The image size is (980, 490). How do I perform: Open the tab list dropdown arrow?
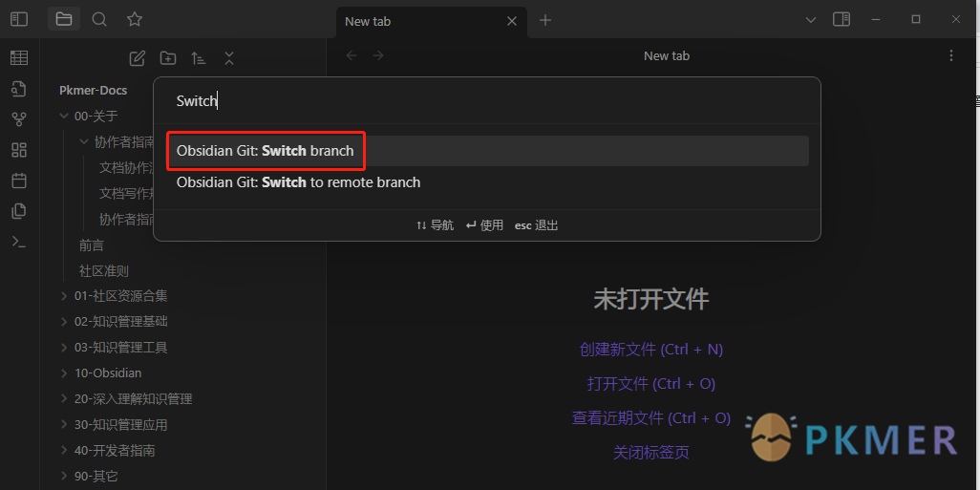click(x=811, y=20)
